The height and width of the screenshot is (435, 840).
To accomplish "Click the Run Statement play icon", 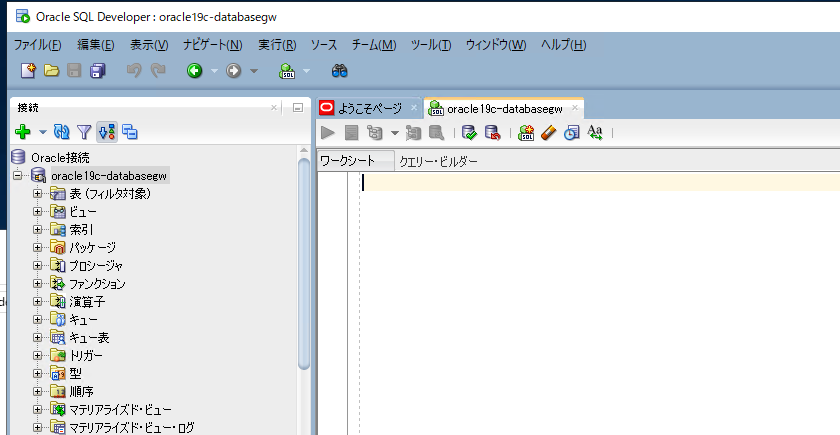I will [328, 132].
